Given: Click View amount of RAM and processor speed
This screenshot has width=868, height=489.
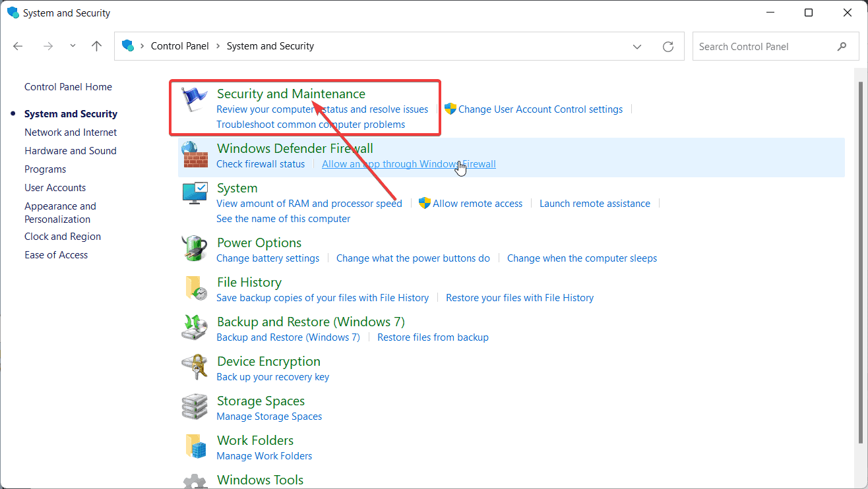Looking at the screenshot, I should pyautogui.click(x=309, y=204).
